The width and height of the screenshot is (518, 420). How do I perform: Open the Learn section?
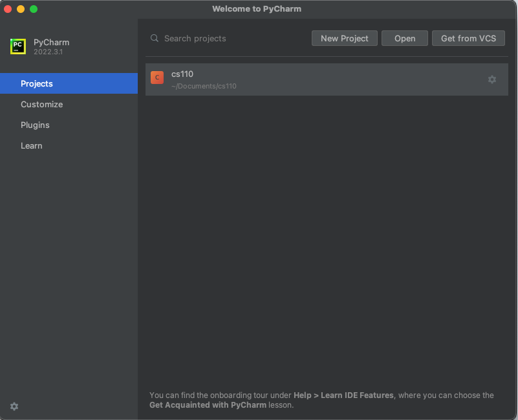pos(31,145)
